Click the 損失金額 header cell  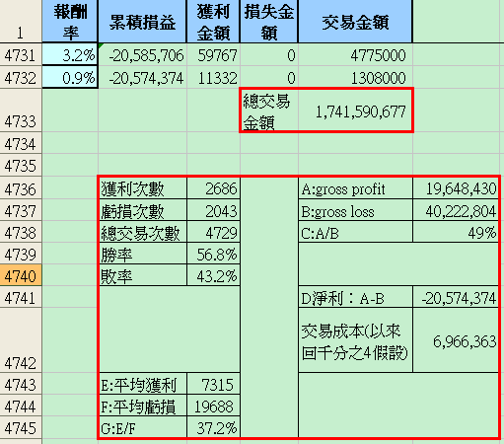tap(269, 22)
